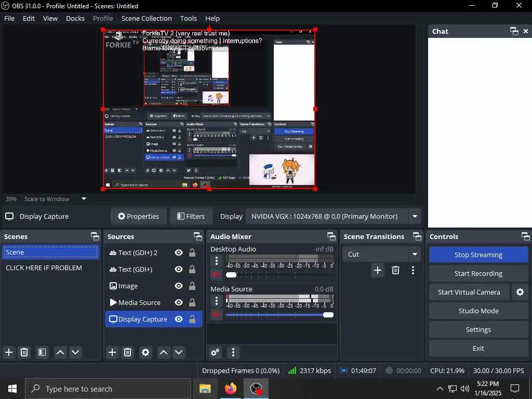Move the scene down with the arrow
Screen dimensions: 532x399
pyautogui.click(x=75, y=353)
